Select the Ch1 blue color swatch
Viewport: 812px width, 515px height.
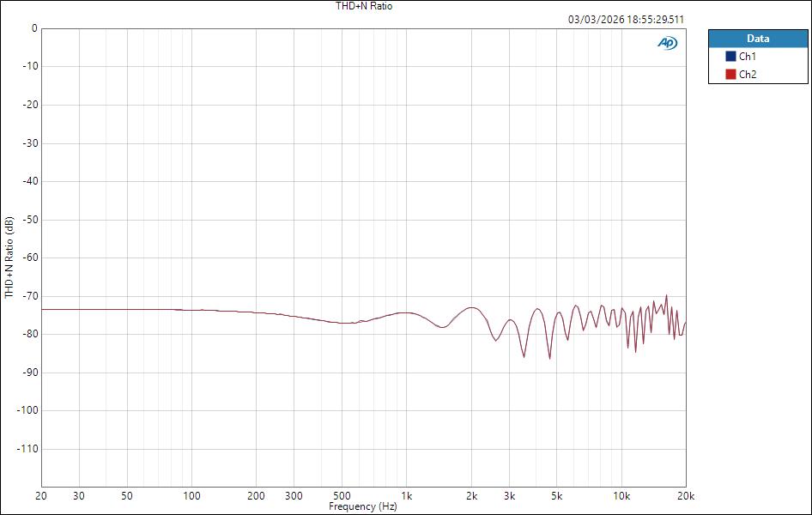(x=730, y=57)
